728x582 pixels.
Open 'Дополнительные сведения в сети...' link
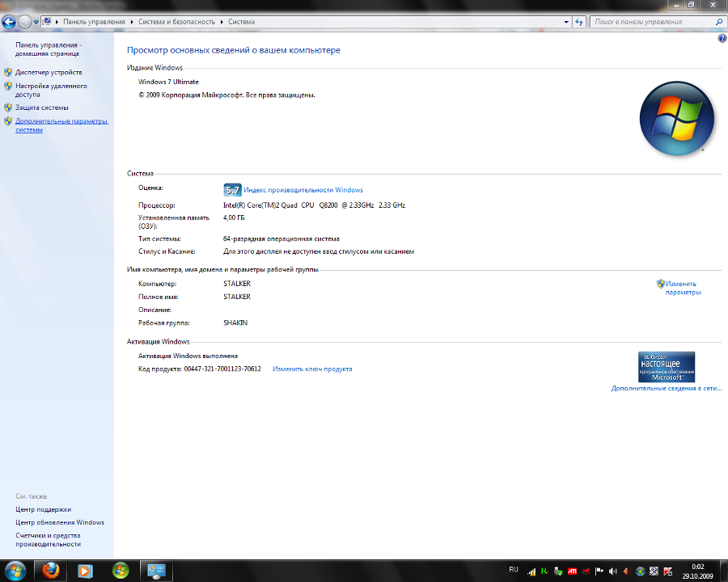point(667,389)
